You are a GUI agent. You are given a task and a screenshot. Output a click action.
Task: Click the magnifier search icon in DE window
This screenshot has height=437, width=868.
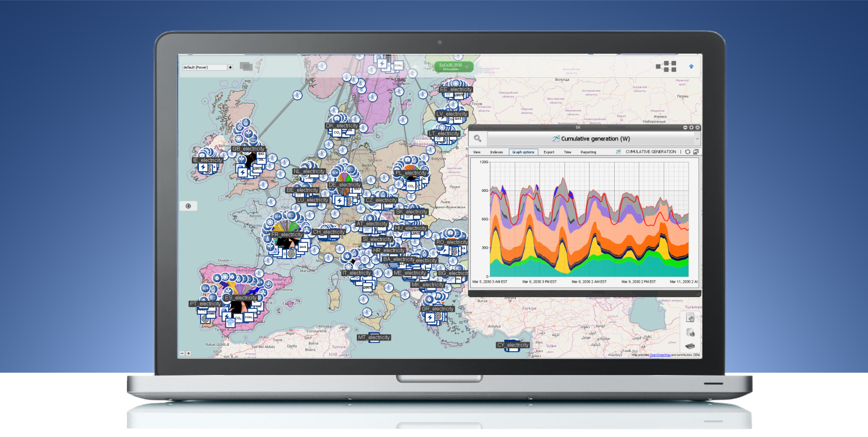(478, 139)
